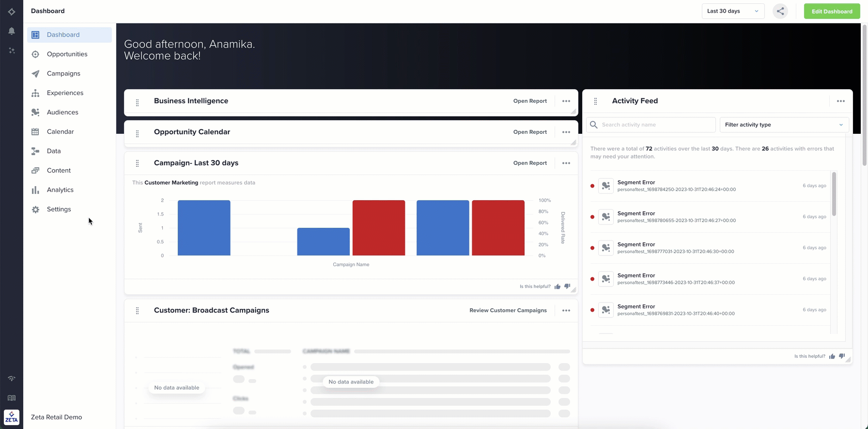Go to Campaigns in sidebar
The image size is (868, 429).
click(63, 74)
